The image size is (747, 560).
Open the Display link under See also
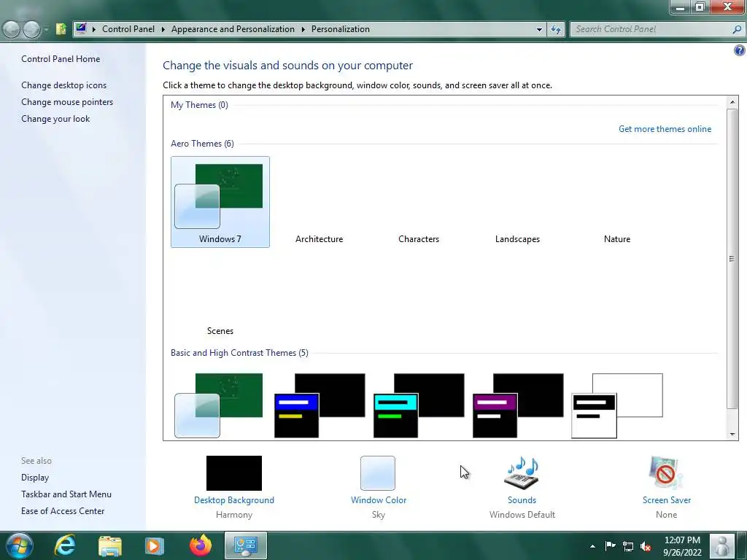coord(35,478)
